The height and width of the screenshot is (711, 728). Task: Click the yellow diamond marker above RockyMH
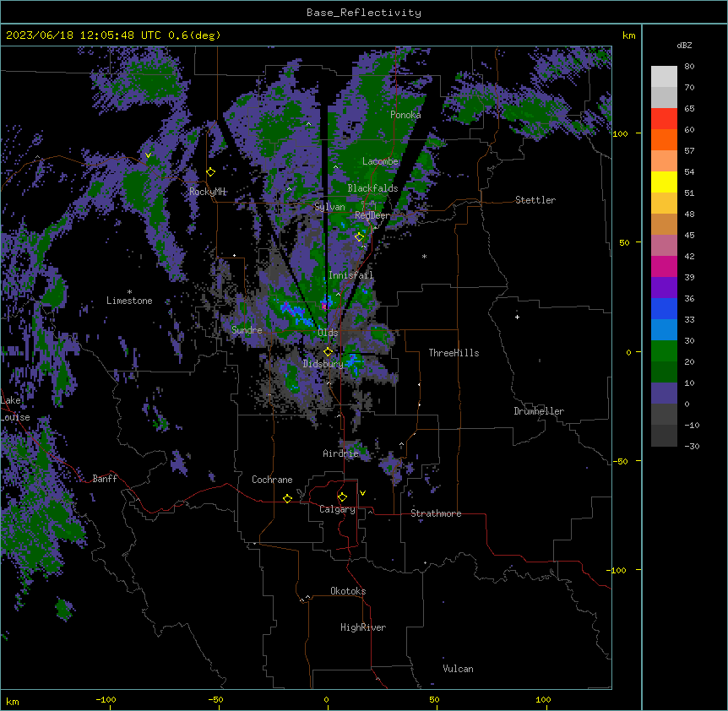(x=211, y=172)
